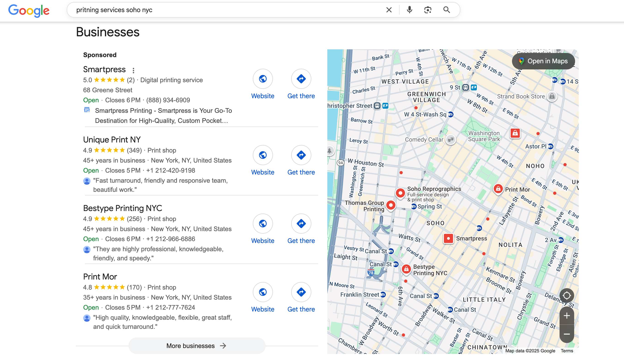Get directions to Print Mor

click(x=301, y=292)
